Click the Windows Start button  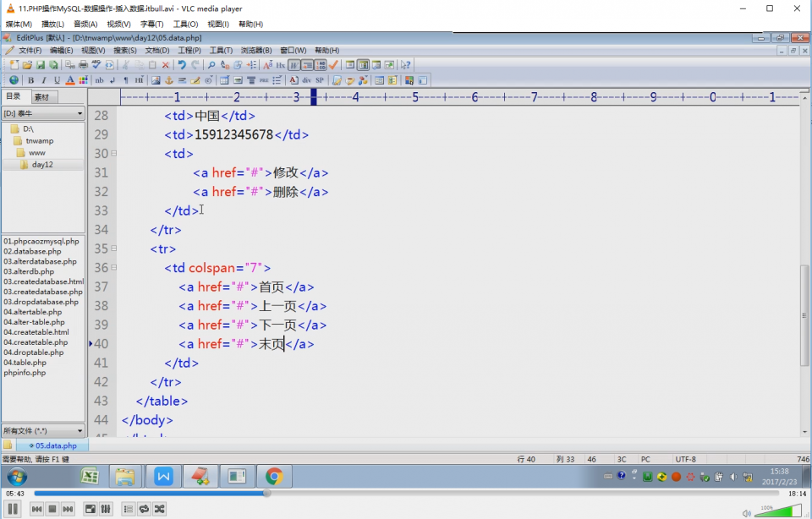(x=17, y=477)
